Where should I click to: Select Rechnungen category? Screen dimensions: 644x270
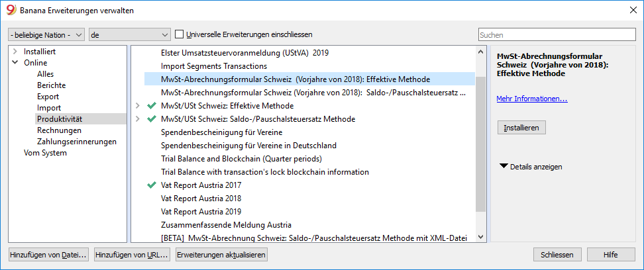tap(59, 130)
